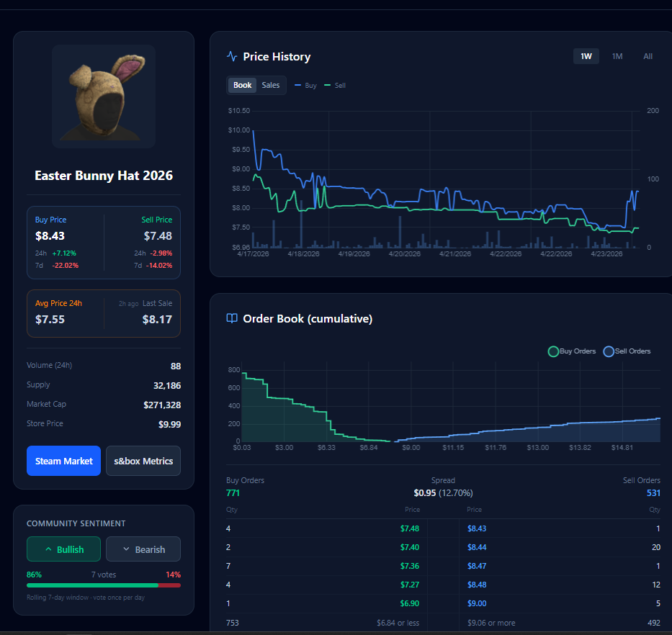Show the All time range

click(x=648, y=56)
